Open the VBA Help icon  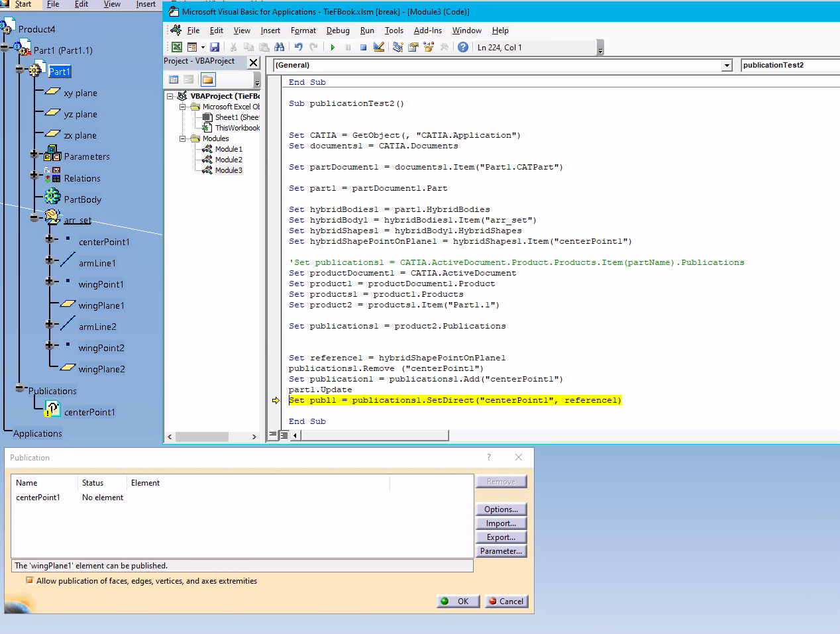point(463,46)
